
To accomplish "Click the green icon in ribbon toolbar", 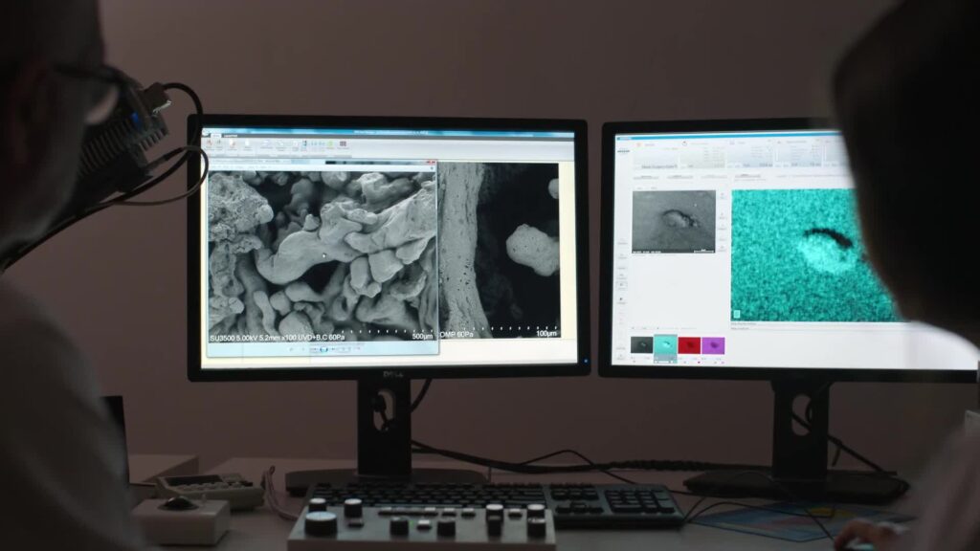I will pyautogui.click(x=330, y=145).
